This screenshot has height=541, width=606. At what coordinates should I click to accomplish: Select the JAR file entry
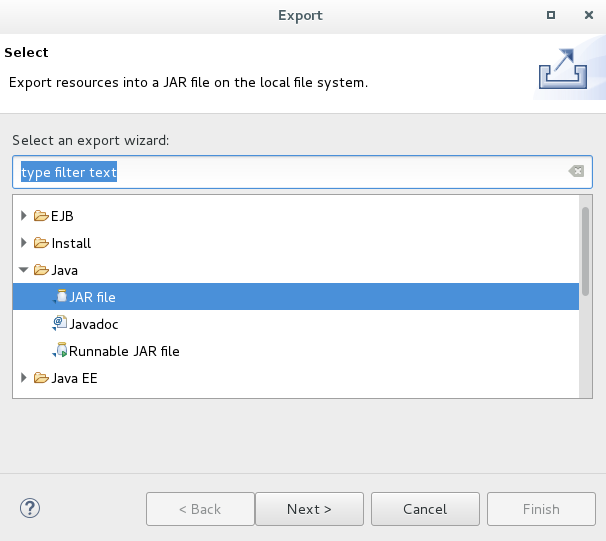click(x=296, y=296)
